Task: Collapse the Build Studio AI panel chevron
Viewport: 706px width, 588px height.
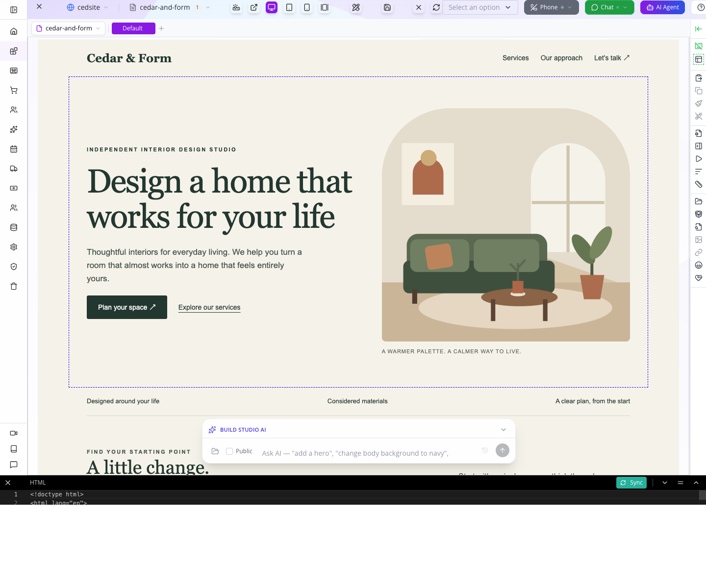Action: 504,430
